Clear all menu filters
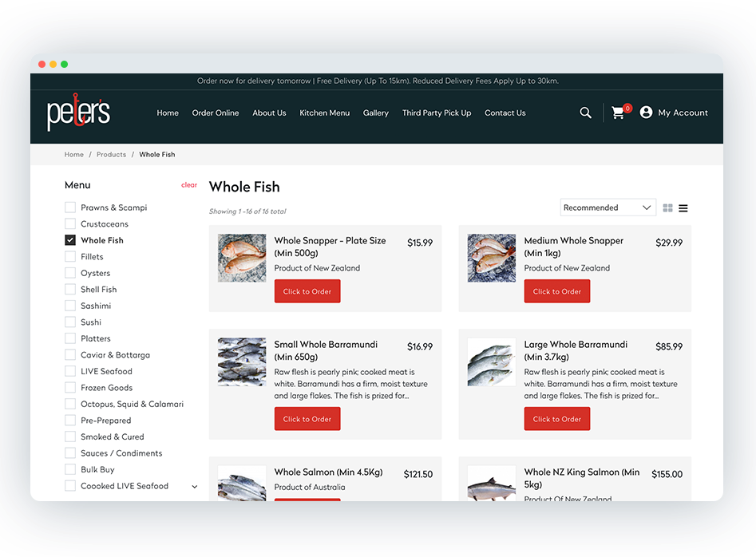Image resolution: width=756 pixels, height=557 pixels. (x=189, y=184)
